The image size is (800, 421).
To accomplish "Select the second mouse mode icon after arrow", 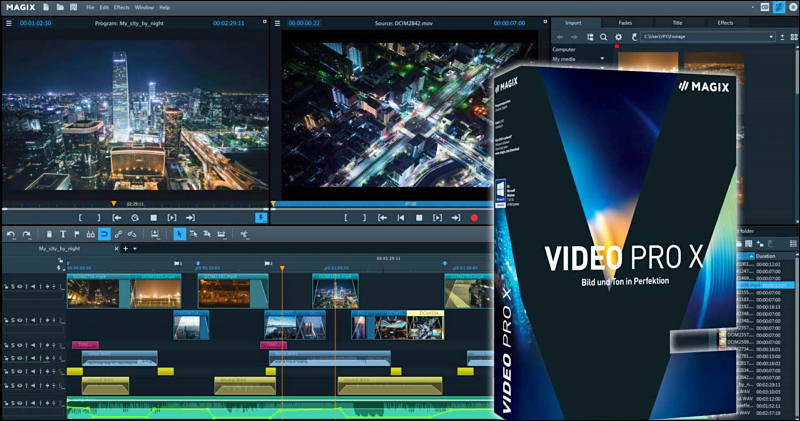I will [x=193, y=234].
